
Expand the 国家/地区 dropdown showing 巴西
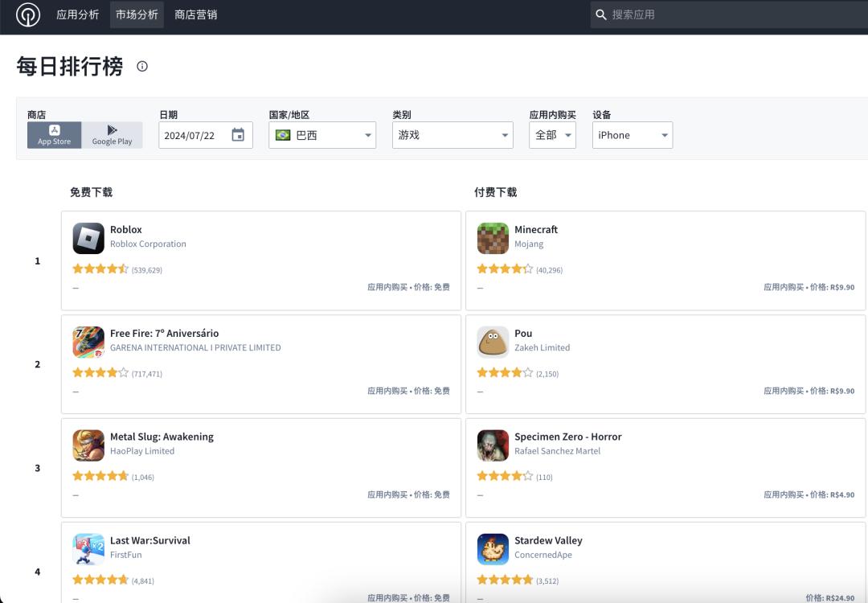(322, 135)
